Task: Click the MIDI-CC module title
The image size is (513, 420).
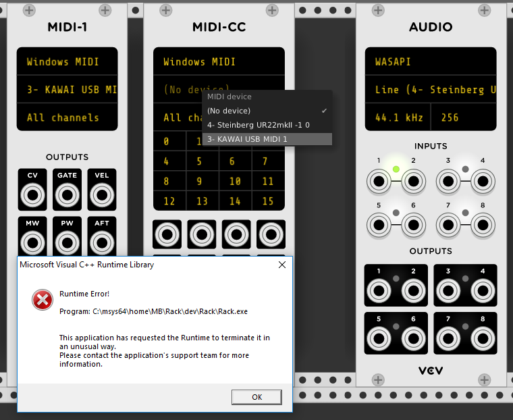Action: [x=219, y=27]
